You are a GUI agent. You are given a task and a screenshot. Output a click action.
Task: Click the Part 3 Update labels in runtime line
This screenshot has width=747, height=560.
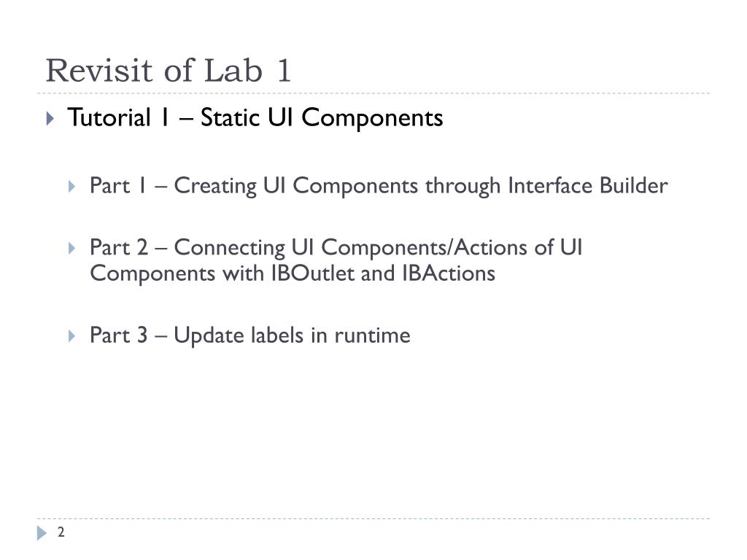250,335
